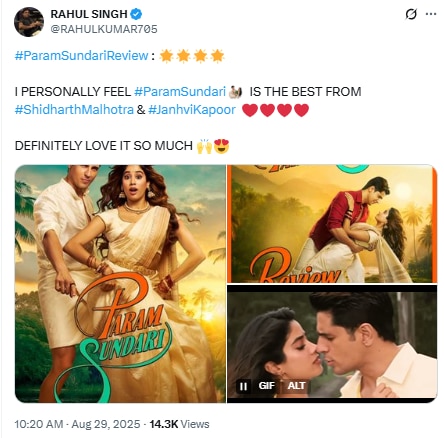This screenshot has height=438, width=444.
Task: Open the three-dot more options menu
Action: pyautogui.click(x=431, y=14)
